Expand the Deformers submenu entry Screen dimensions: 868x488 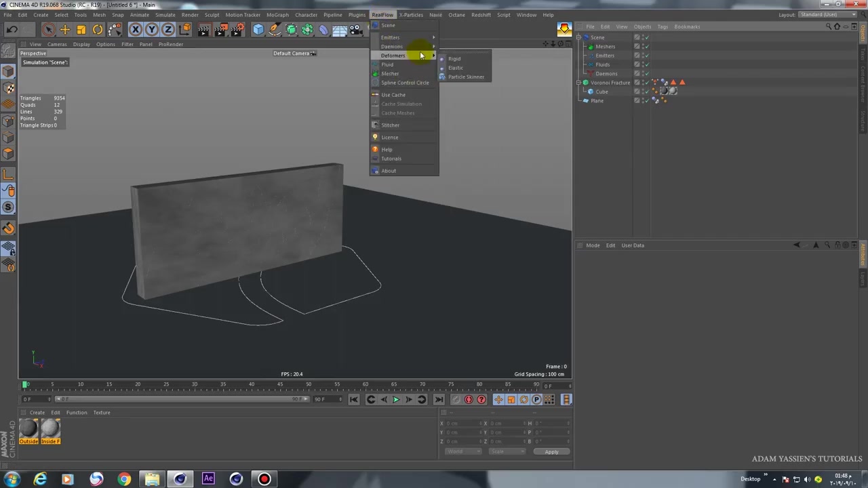pyautogui.click(x=404, y=56)
